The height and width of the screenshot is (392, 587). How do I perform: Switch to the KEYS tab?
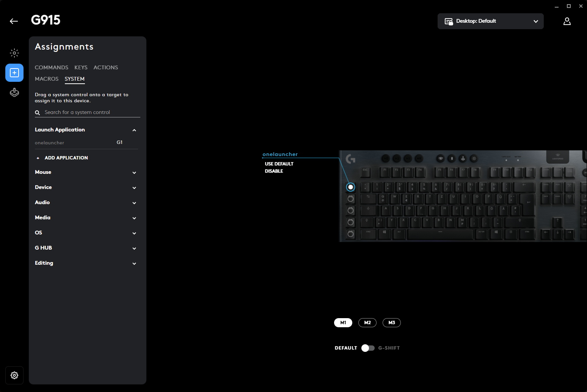tap(81, 67)
